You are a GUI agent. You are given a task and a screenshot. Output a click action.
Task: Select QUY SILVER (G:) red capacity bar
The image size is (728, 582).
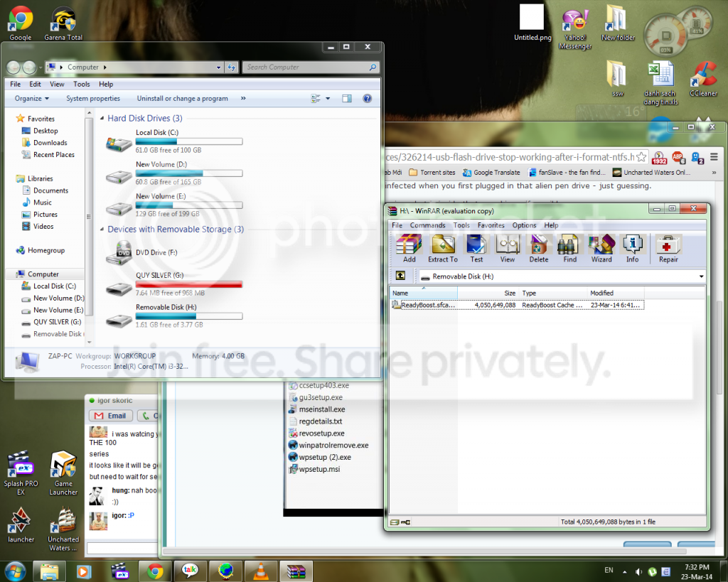coord(189,284)
